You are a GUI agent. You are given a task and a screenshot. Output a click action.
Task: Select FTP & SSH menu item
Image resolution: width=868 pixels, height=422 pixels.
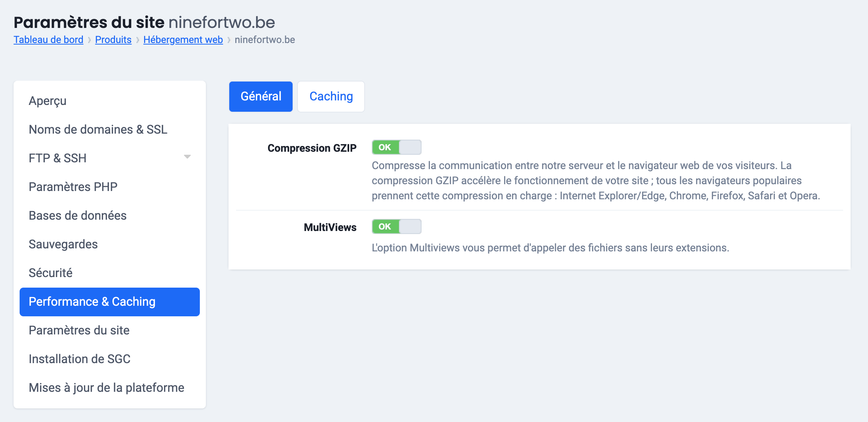(x=58, y=158)
